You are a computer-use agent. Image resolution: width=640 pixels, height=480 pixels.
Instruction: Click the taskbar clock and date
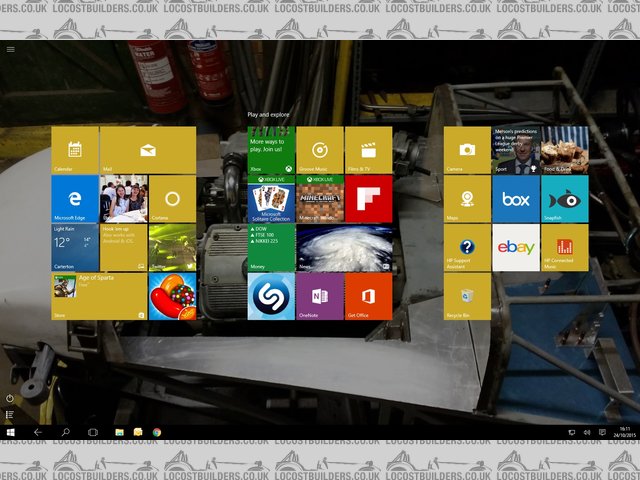point(624,432)
